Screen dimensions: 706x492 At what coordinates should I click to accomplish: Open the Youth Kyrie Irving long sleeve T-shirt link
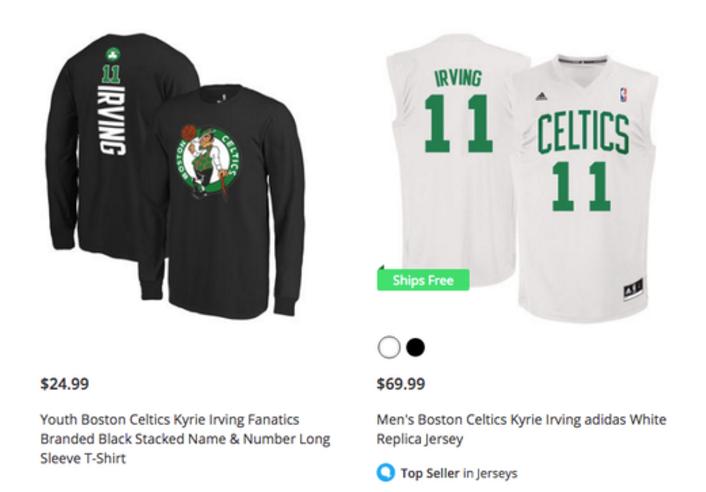click(x=185, y=438)
